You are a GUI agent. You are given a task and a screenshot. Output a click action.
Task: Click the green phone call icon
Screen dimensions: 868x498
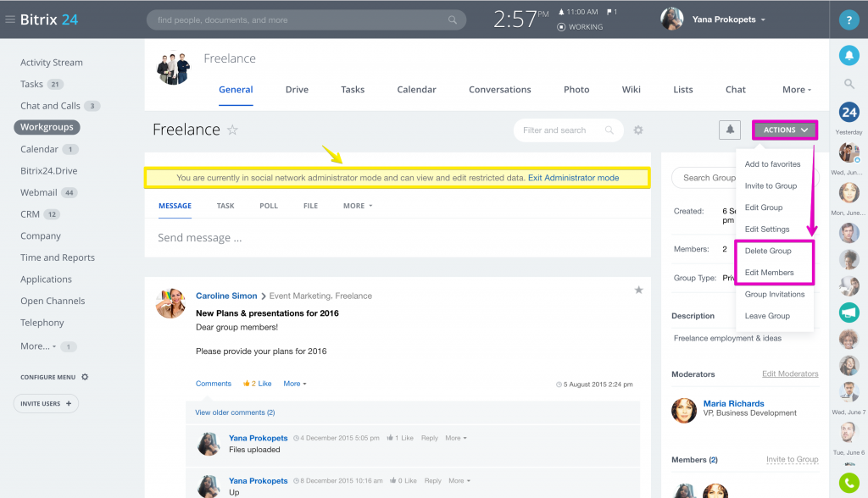pyautogui.click(x=849, y=483)
